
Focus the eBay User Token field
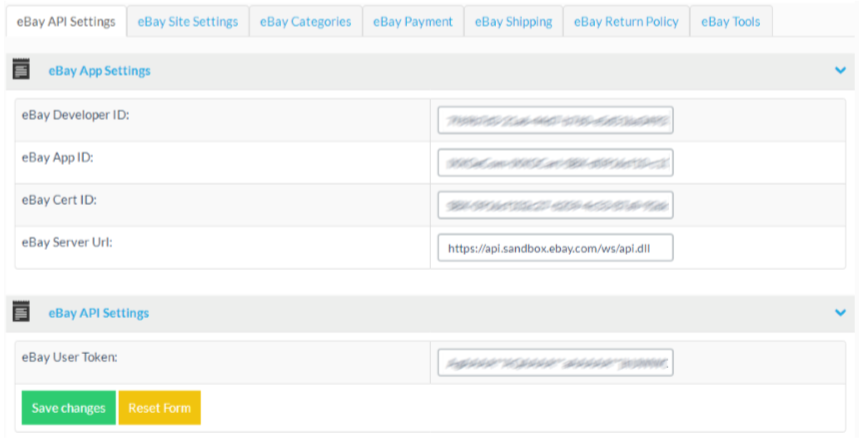click(x=555, y=362)
